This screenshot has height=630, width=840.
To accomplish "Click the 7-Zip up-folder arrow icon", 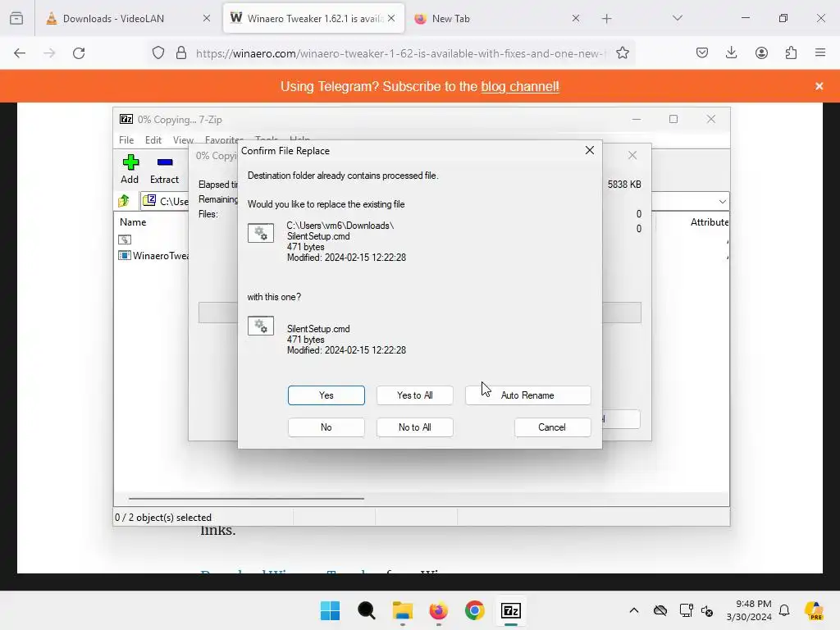I will pos(125,201).
